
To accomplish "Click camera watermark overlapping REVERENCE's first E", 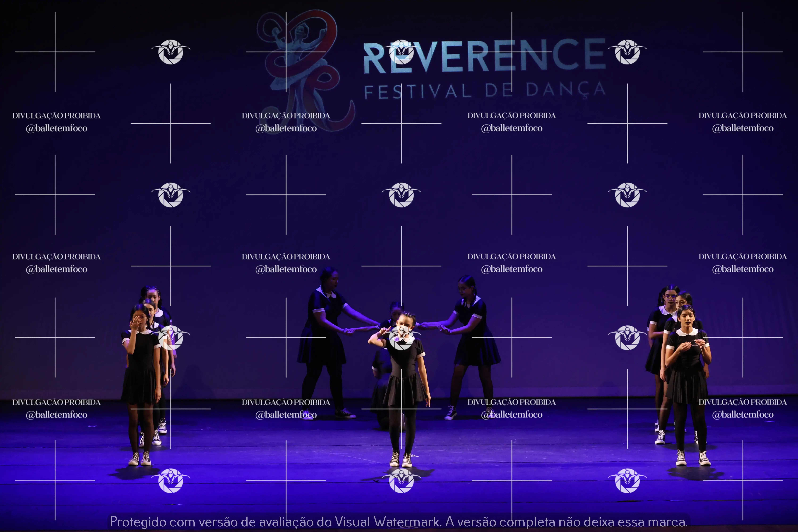I will coord(401,52).
